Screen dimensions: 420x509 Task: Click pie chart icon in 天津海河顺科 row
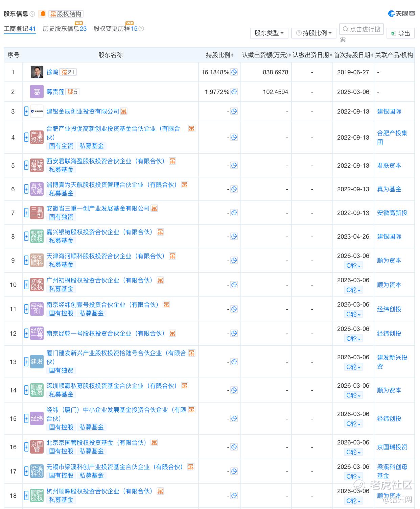(234, 260)
